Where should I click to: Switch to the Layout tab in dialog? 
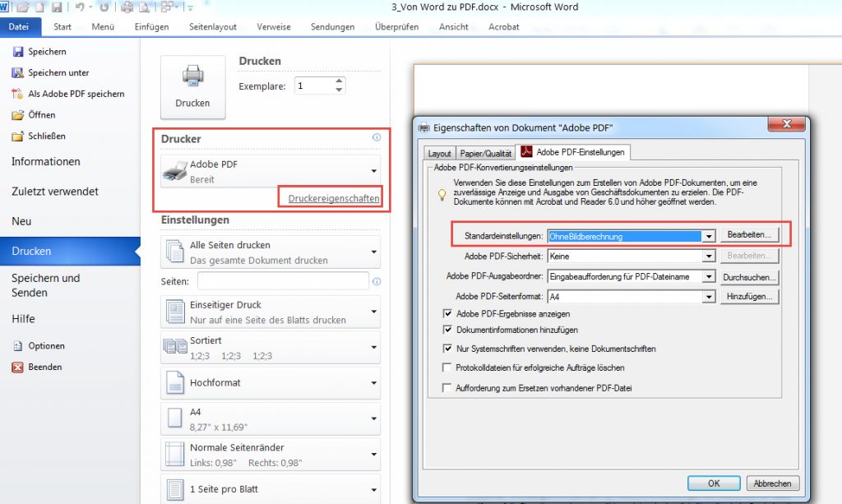coord(439,154)
